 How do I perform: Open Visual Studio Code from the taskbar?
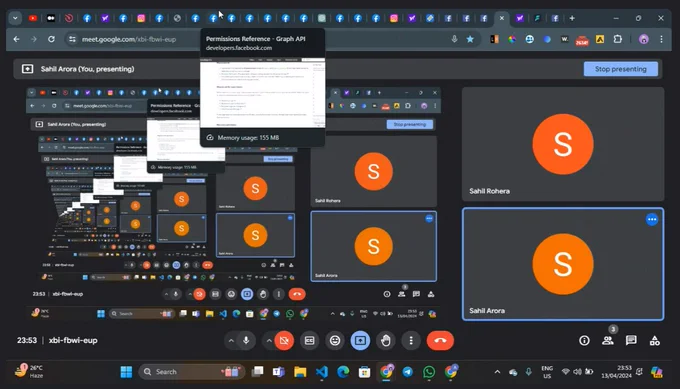tap(322, 372)
